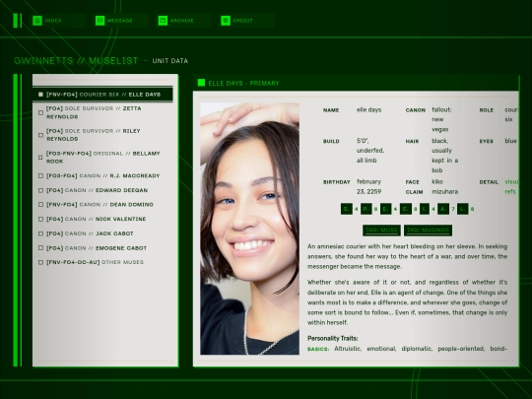
Task: Tick the checkbox for Jack Cabot
Action: coord(40,233)
